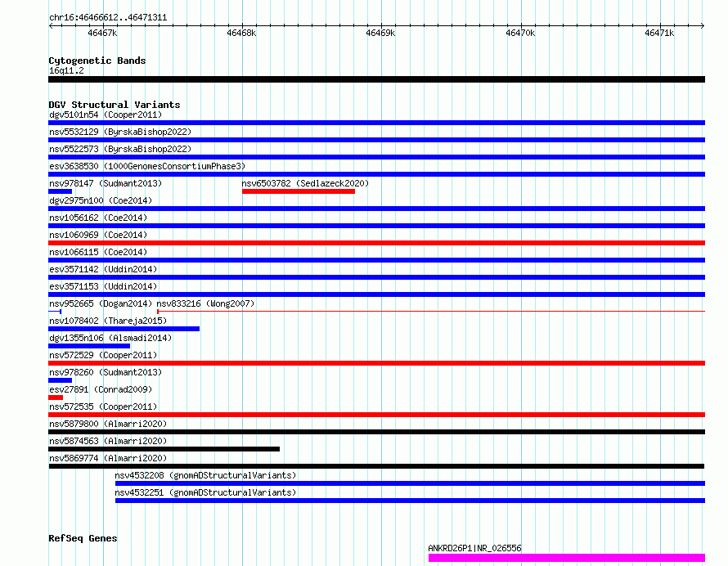728x566 pixels.
Task: Click the black bar under nsv5874563
Action: coord(164,449)
